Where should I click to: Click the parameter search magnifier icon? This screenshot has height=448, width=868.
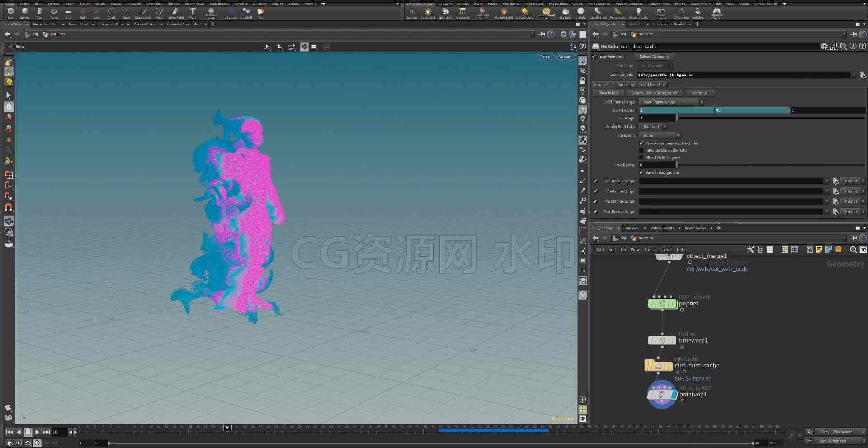pyautogui.click(x=843, y=46)
